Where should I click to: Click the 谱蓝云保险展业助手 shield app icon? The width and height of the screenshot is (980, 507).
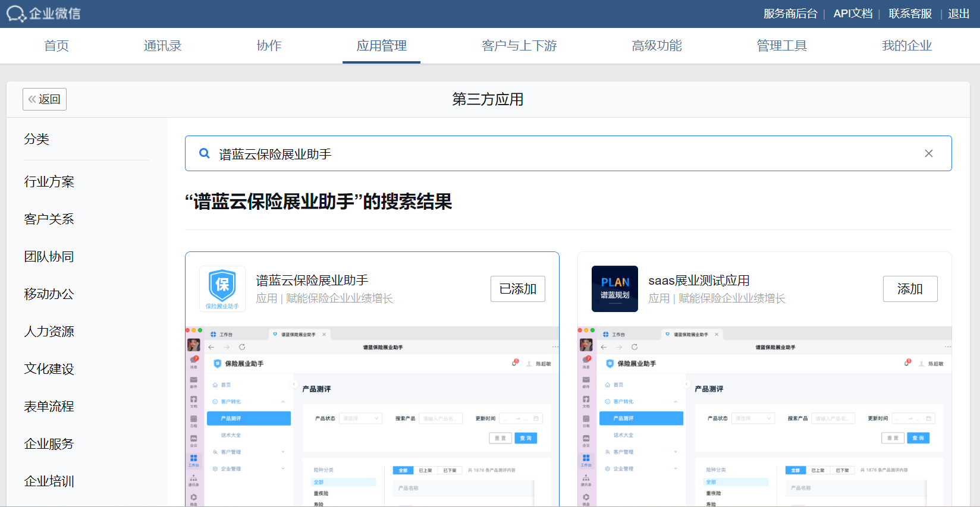[222, 289]
